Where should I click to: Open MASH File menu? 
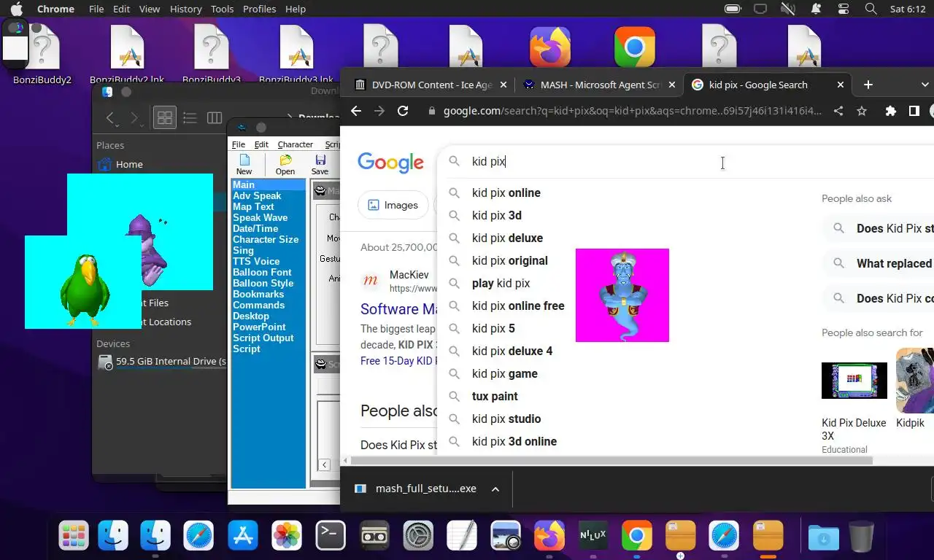point(239,144)
